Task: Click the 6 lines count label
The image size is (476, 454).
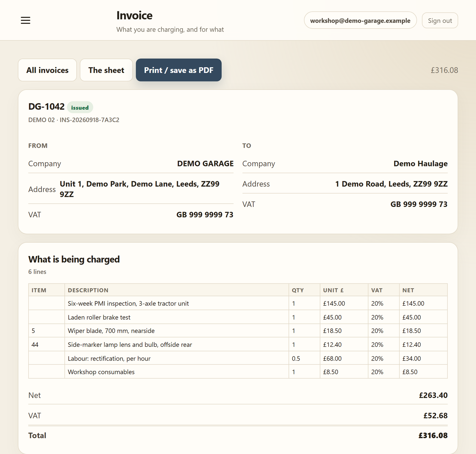Action: (37, 272)
